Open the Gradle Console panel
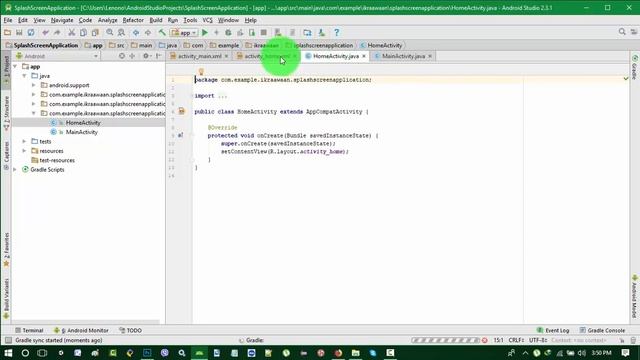 [x=602, y=330]
